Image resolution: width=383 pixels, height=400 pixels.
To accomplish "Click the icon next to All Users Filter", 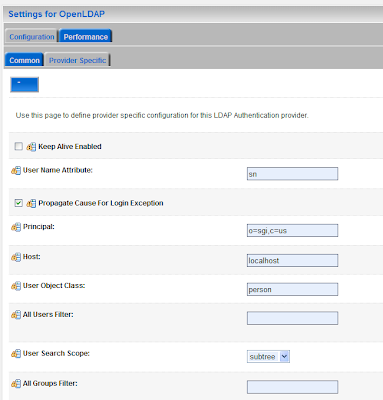I will coord(16,315).
